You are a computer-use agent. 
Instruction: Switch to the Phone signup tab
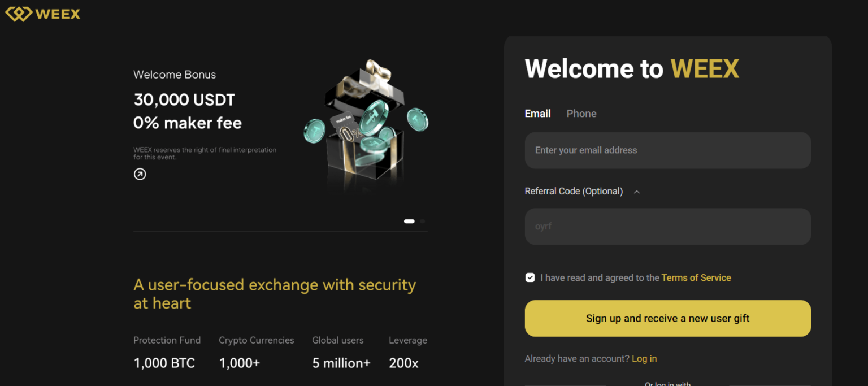[581, 114]
